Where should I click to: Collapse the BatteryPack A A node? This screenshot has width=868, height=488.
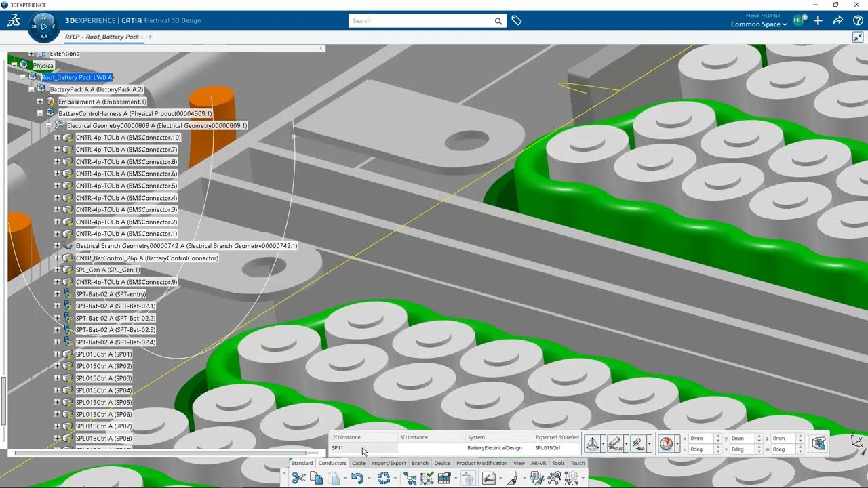(x=31, y=89)
